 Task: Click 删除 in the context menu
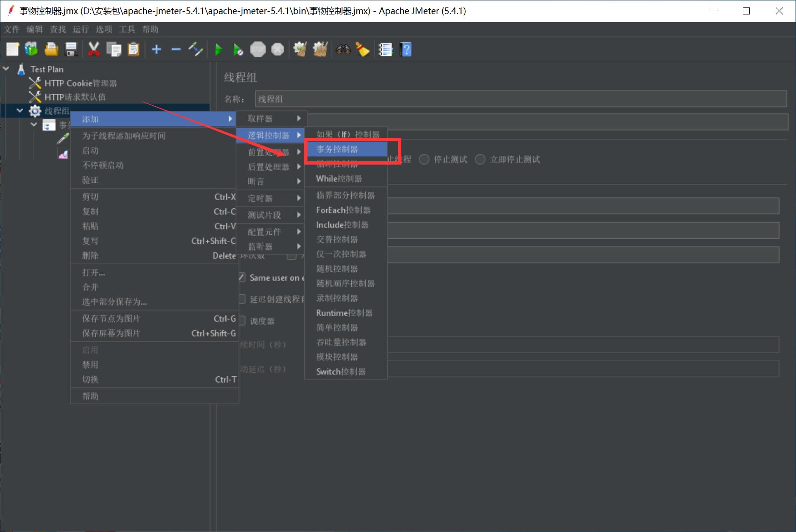coord(154,256)
